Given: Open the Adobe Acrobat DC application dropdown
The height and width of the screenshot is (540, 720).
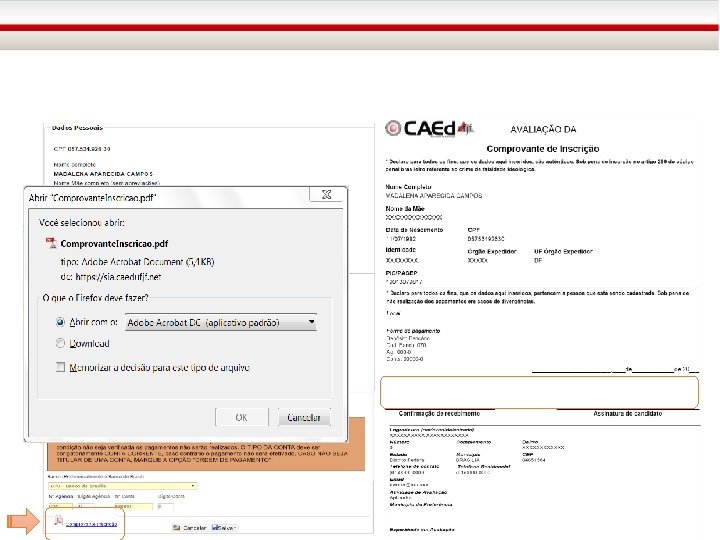Looking at the screenshot, I should [221, 322].
